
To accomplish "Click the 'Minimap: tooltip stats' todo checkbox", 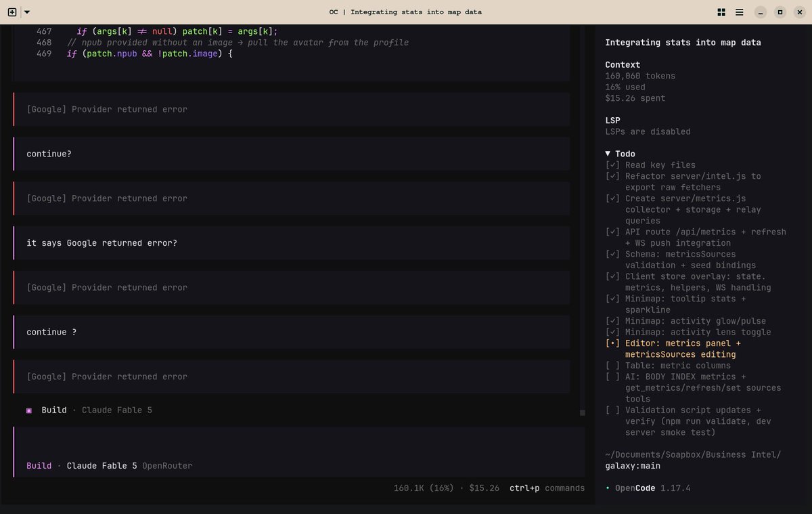I will pyautogui.click(x=612, y=299).
